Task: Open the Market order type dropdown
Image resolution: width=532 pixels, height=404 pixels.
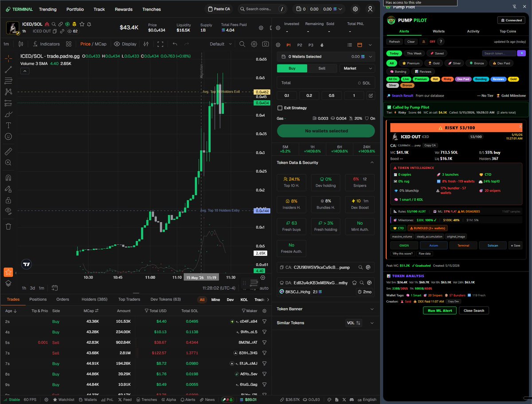Action: click(357, 68)
